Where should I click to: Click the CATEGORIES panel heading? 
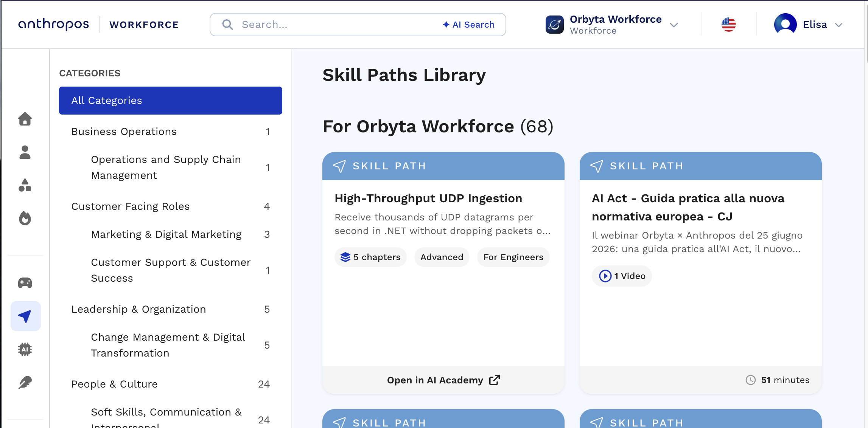pos(90,73)
